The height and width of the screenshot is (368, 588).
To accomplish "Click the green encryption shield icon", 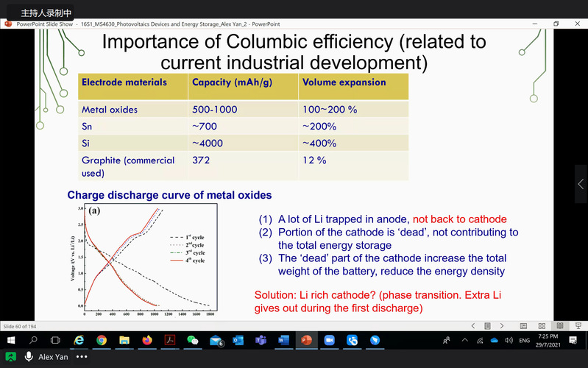I will click(11, 356).
